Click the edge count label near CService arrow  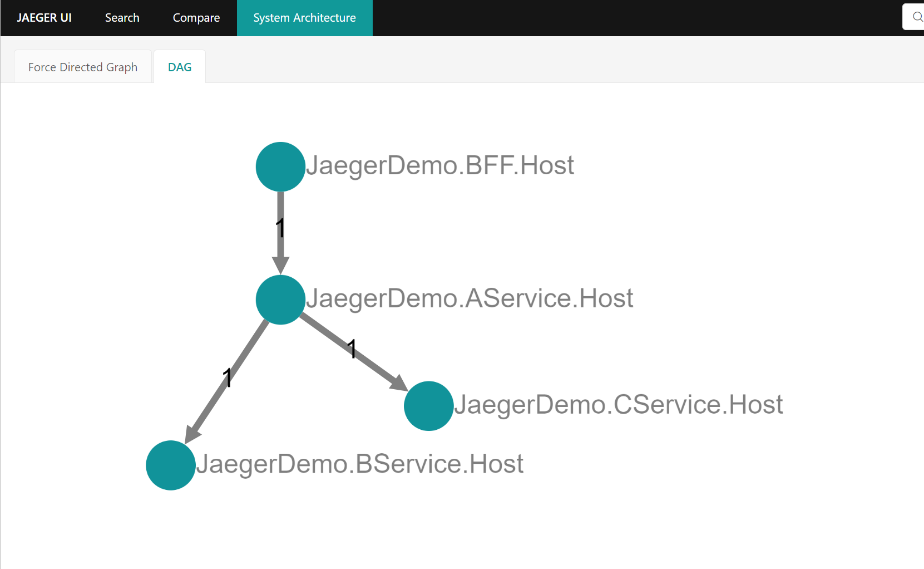pyautogui.click(x=352, y=349)
